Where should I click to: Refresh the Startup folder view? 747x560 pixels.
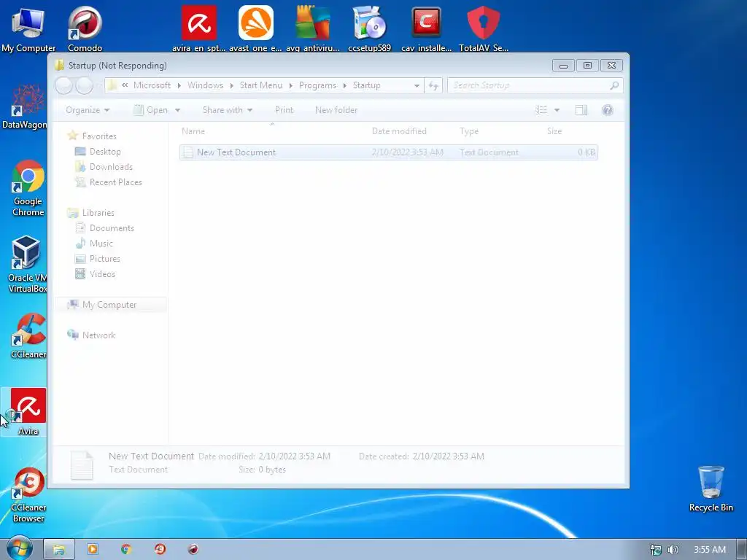pyautogui.click(x=433, y=86)
